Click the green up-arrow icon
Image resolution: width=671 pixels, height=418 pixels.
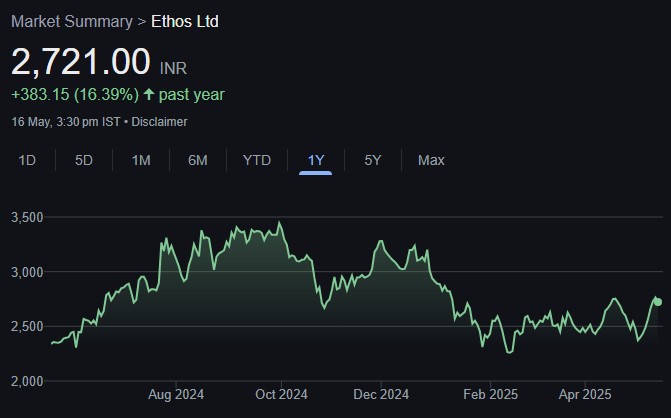[x=149, y=95]
